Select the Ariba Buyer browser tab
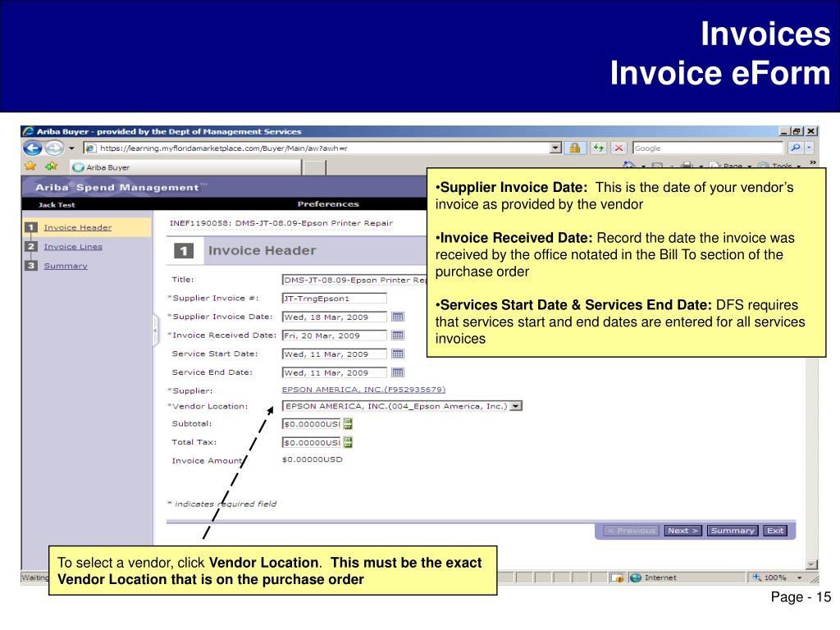Viewport: 840px width, 630px height. [185, 167]
